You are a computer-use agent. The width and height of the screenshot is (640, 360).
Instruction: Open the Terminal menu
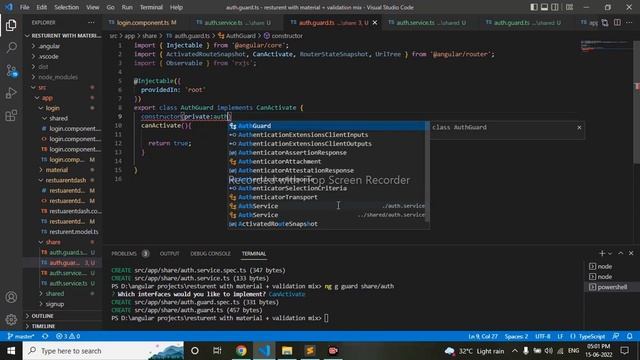pyautogui.click(x=151, y=7)
